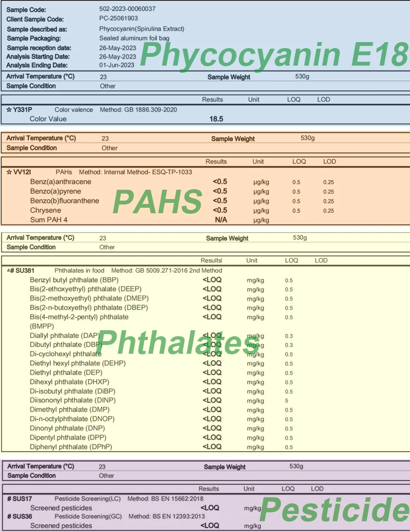Click the Analysis Ending Date 01-Jun-2023
410x532 pixels.
click(118, 66)
